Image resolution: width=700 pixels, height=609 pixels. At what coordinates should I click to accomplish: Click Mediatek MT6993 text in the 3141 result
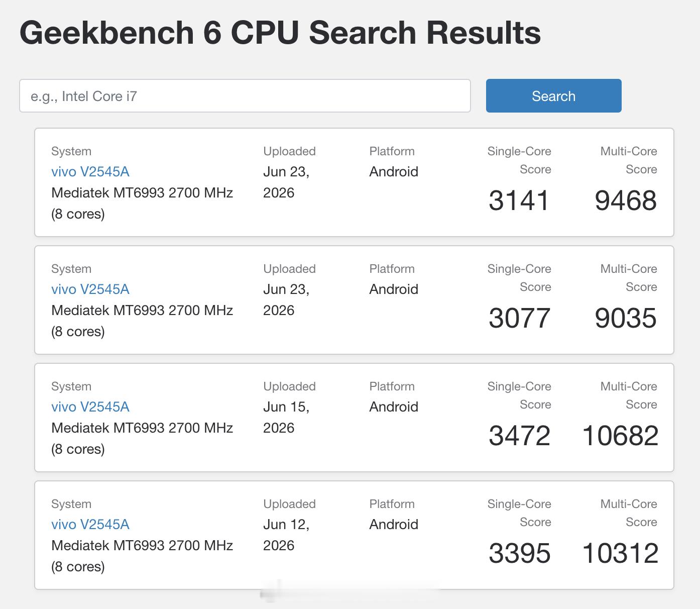pos(142,193)
